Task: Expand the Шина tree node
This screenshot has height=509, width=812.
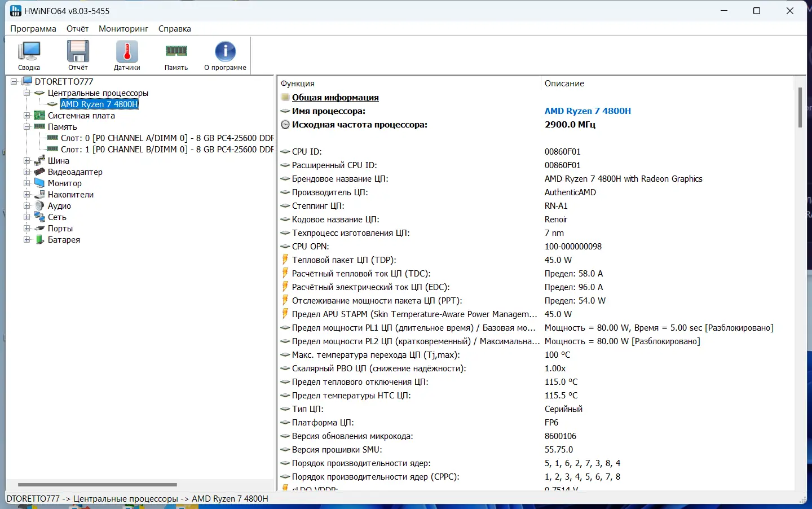Action: click(x=27, y=160)
